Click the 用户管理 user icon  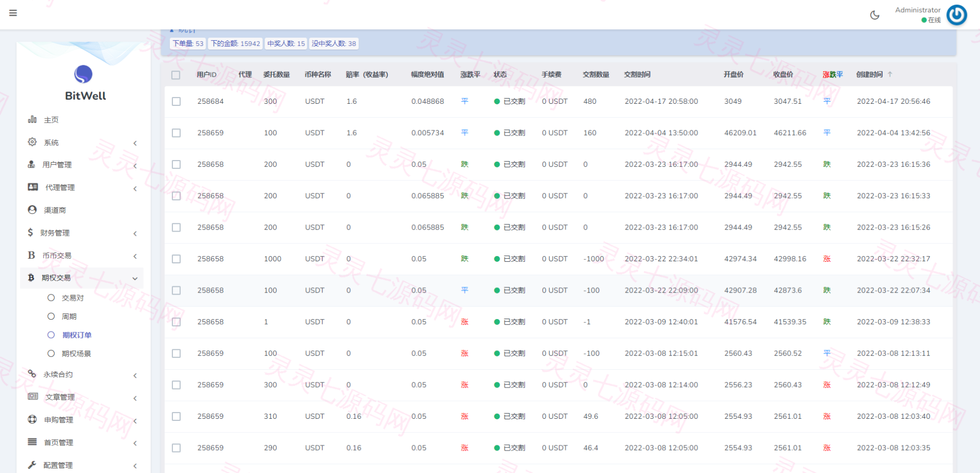(x=31, y=164)
